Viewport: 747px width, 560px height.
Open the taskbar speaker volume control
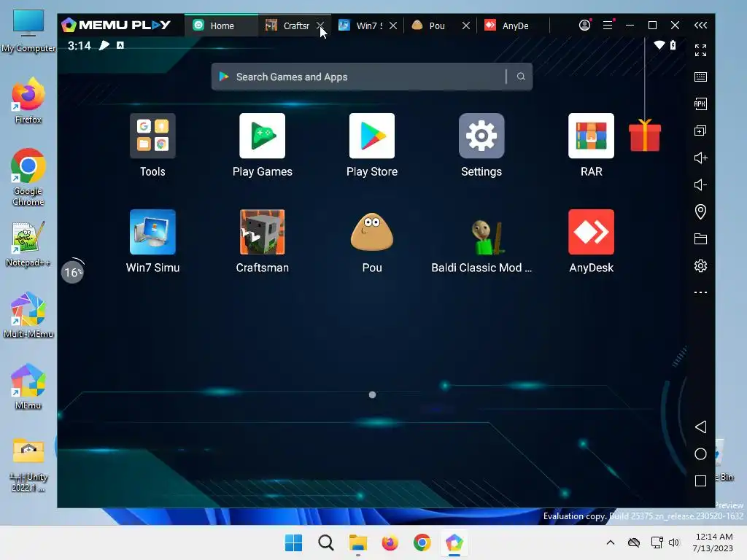click(x=673, y=542)
